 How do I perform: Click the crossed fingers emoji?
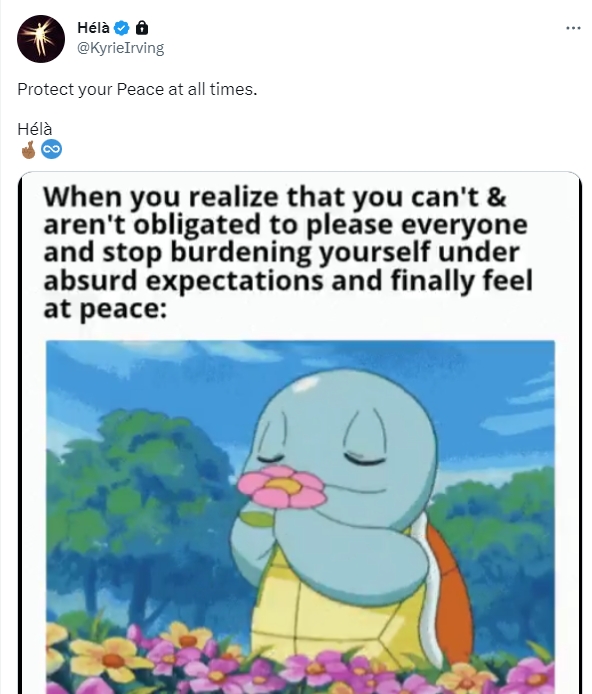(x=28, y=150)
